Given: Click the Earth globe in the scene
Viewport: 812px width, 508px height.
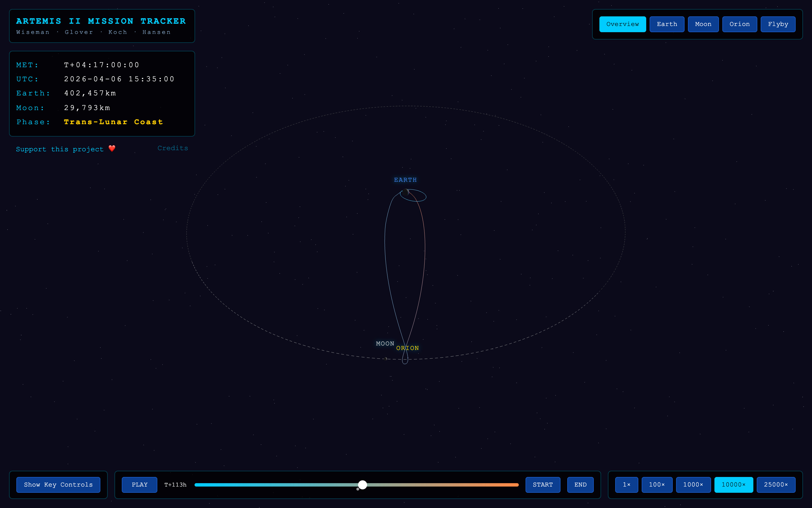Looking at the screenshot, I should click(406, 192).
